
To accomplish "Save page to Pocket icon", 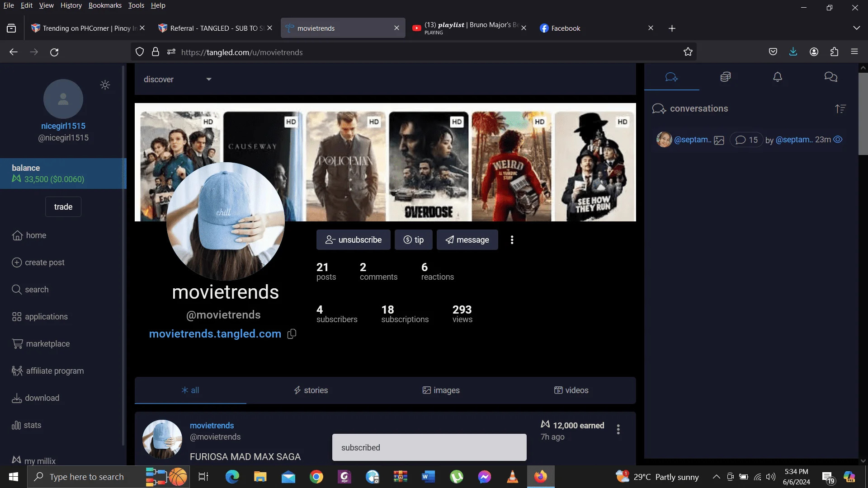I will click(773, 52).
